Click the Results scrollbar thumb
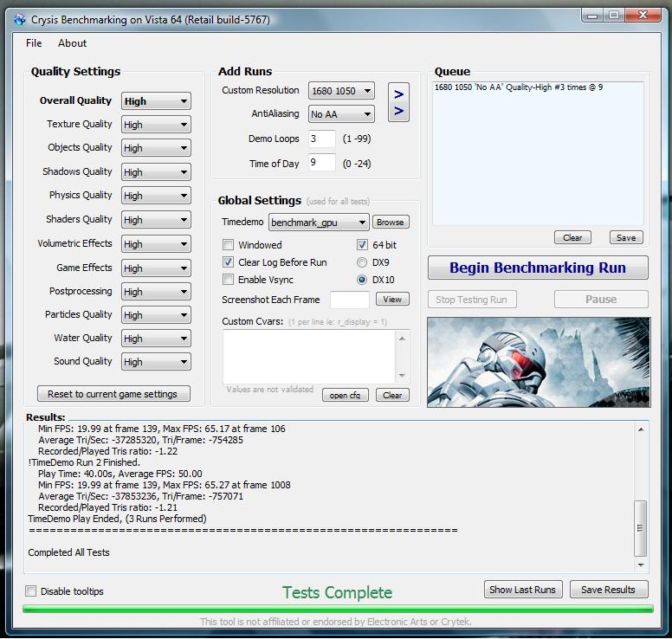The height and width of the screenshot is (639, 672). 641,528
